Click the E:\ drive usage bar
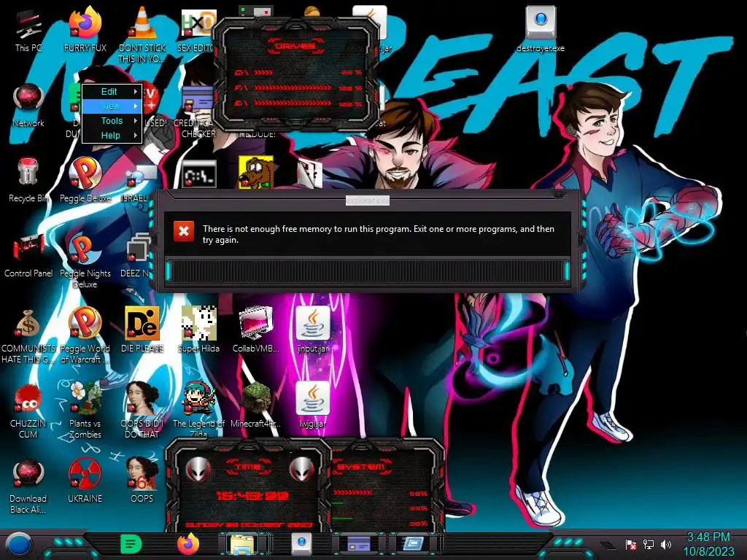Screen dimensions: 747x560 coord(292,103)
